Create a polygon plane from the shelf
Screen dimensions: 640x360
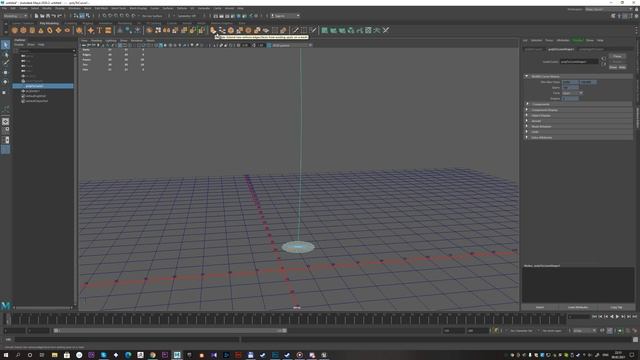pos(58,30)
